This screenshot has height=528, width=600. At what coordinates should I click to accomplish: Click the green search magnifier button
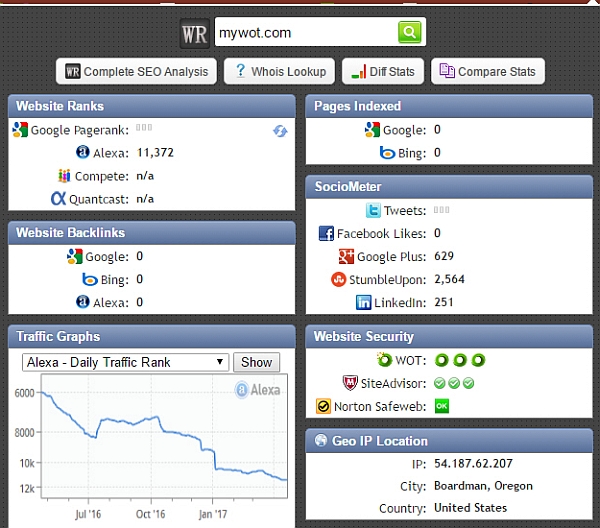[x=409, y=32]
